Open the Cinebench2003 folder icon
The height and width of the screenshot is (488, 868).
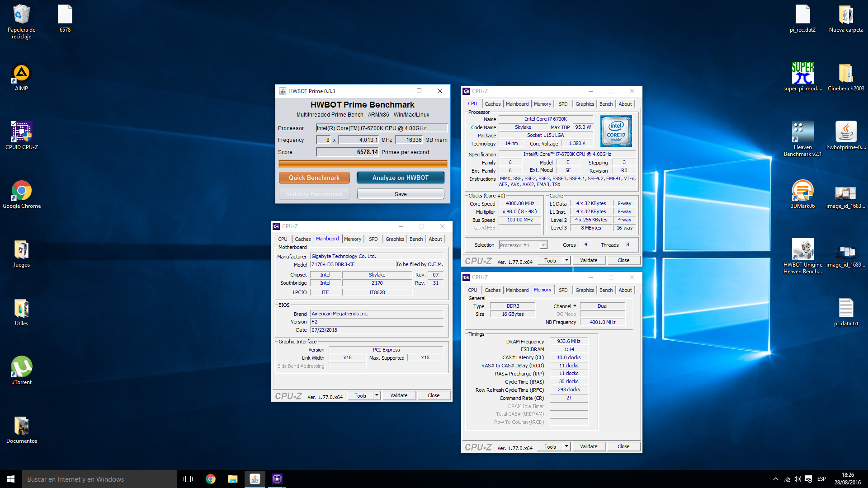coord(846,77)
